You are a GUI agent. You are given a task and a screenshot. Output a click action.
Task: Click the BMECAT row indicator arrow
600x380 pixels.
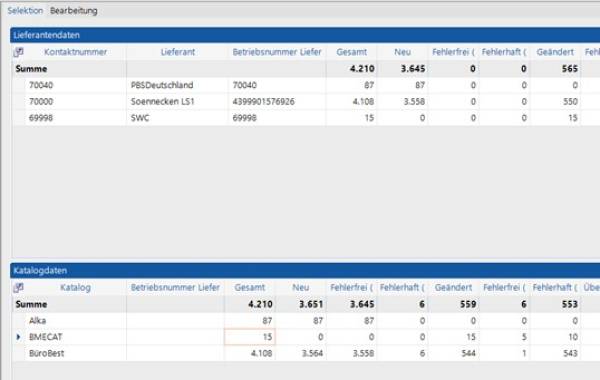[x=18, y=337]
